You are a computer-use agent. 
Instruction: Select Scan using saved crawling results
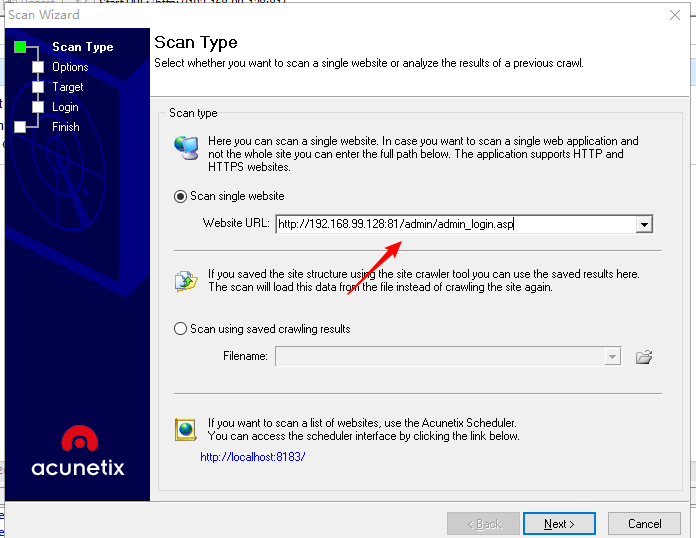(x=181, y=328)
